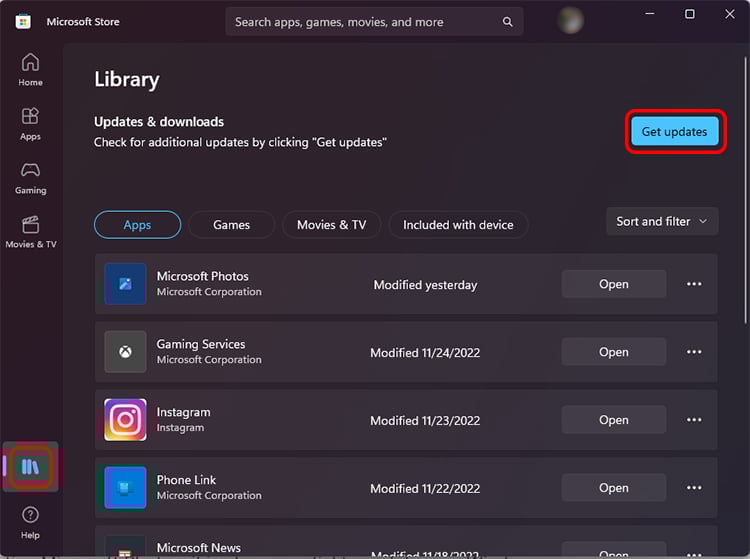
Task: Click the Phone Link title text
Action: click(x=187, y=480)
